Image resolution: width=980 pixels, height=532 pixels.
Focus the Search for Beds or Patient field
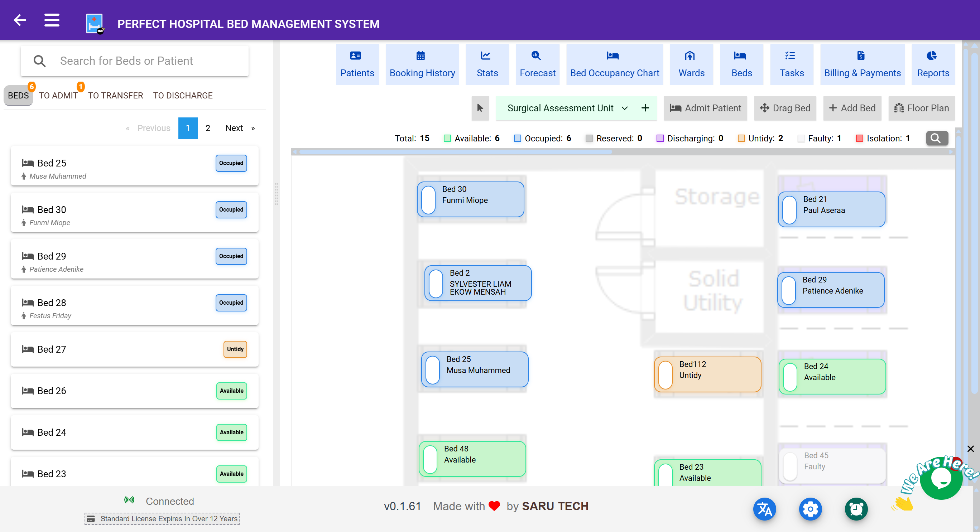point(135,61)
